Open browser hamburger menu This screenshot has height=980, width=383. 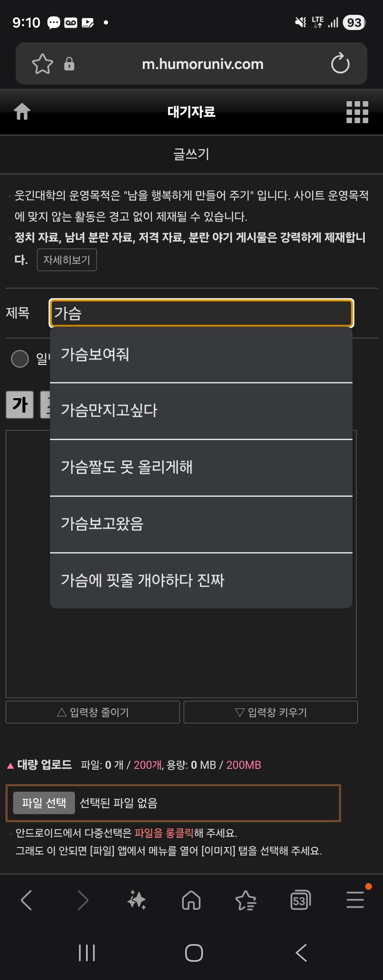point(355,900)
